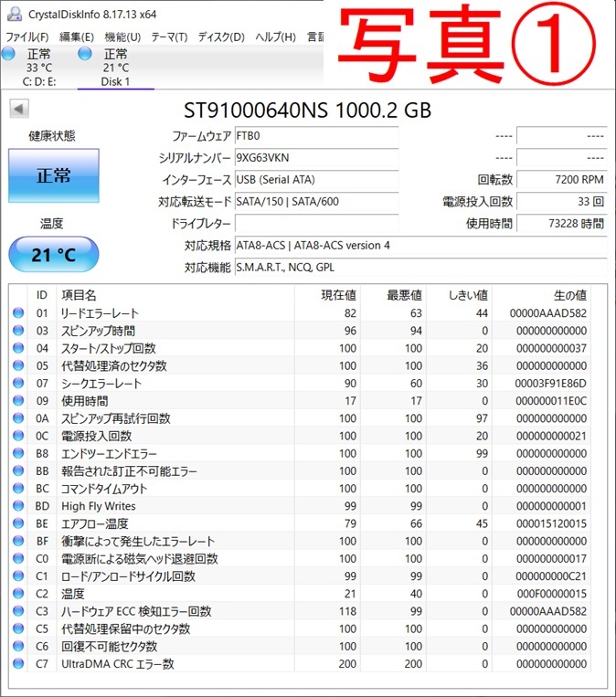This screenshot has width=616, height=697.
Task: Click the 正常 health status button
Action: (54, 175)
